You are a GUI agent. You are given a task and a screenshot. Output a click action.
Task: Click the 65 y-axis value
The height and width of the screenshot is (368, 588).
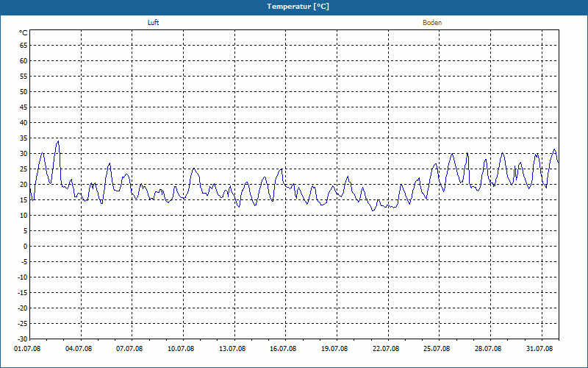pyautogui.click(x=24, y=46)
